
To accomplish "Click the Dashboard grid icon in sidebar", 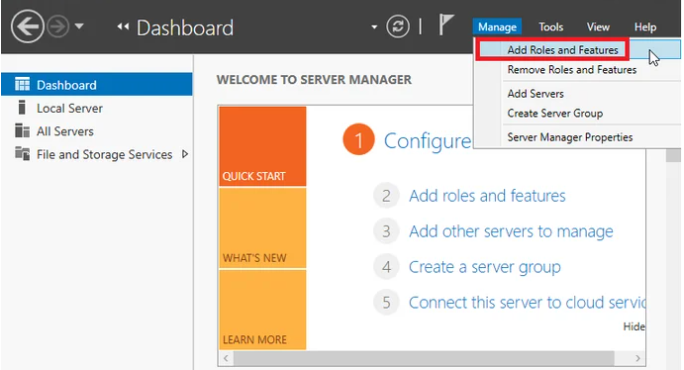I will click(x=22, y=84).
